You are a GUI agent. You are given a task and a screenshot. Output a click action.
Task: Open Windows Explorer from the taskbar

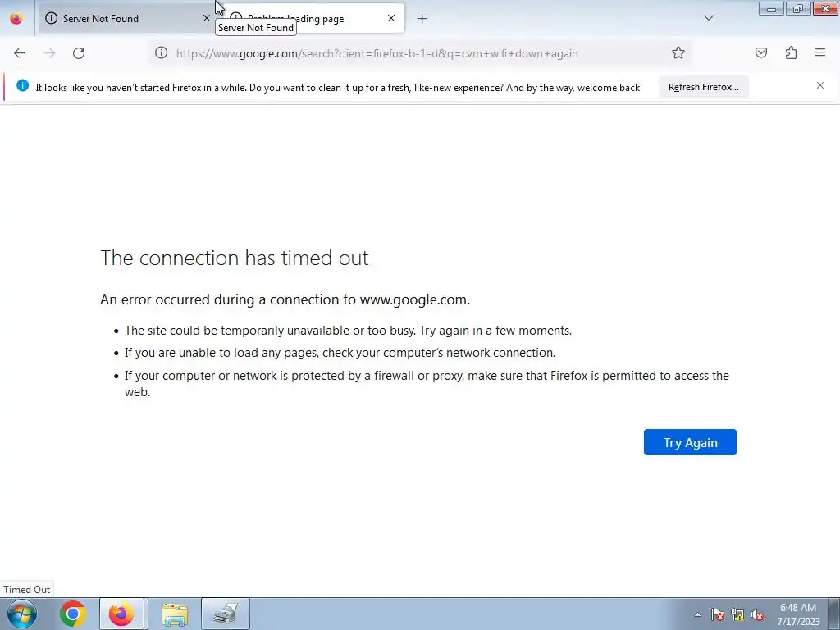click(175, 614)
